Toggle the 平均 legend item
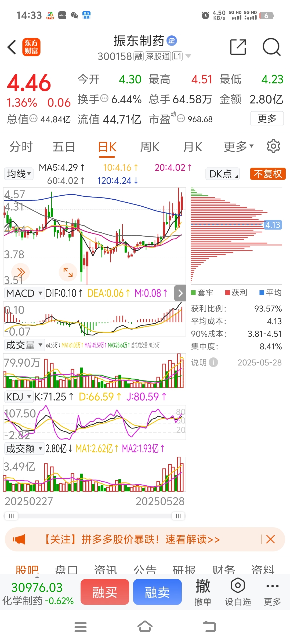The height and width of the screenshot is (644, 290). [270, 293]
